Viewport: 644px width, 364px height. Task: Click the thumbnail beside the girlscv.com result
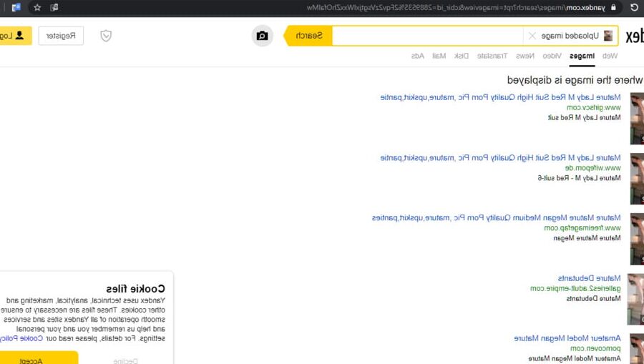[x=637, y=119]
